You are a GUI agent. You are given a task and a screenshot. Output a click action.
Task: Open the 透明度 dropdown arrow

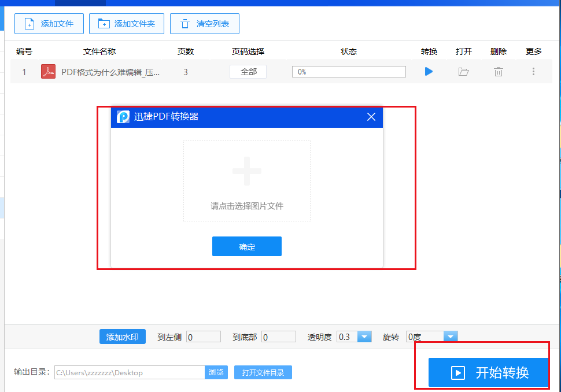pyautogui.click(x=364, y=337)
